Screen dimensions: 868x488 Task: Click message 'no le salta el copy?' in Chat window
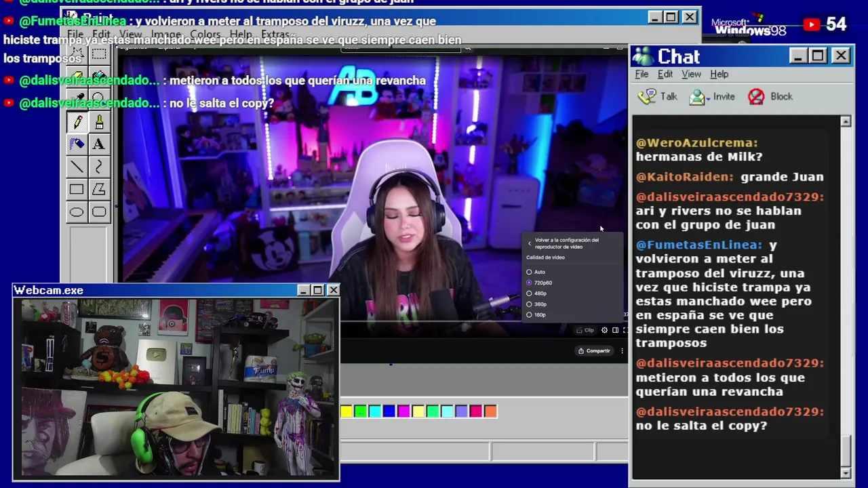(701, 426)
